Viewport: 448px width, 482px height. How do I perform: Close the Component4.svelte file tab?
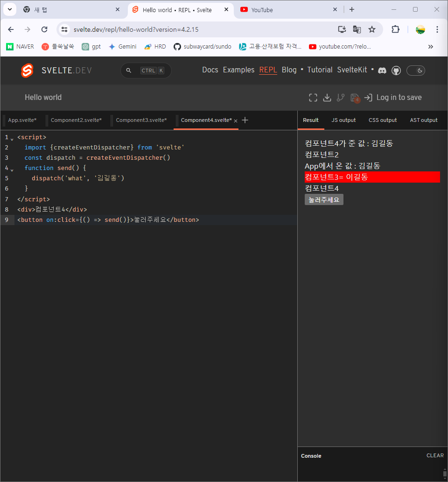236,121
